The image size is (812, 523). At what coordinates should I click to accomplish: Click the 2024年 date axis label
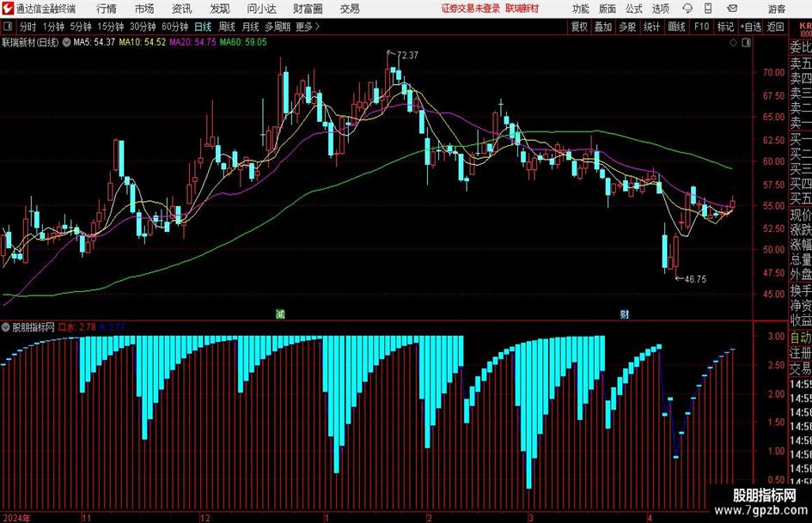tap(16, 518)
